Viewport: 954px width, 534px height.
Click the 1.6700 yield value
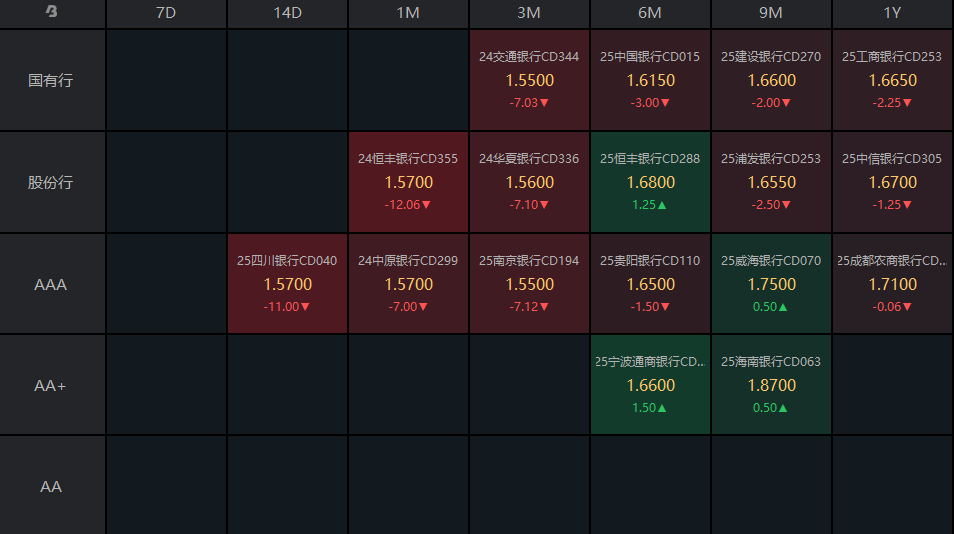pos(893,182)
